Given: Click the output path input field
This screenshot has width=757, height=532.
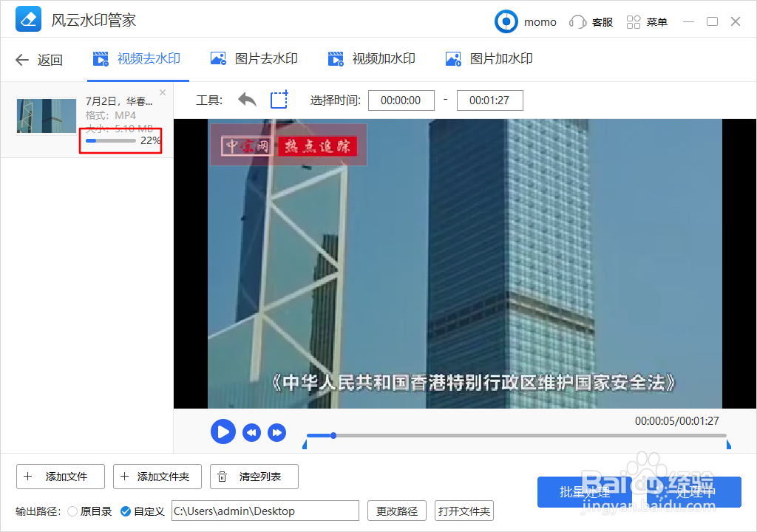Looking at the screenshot, I should click(265, 511).
